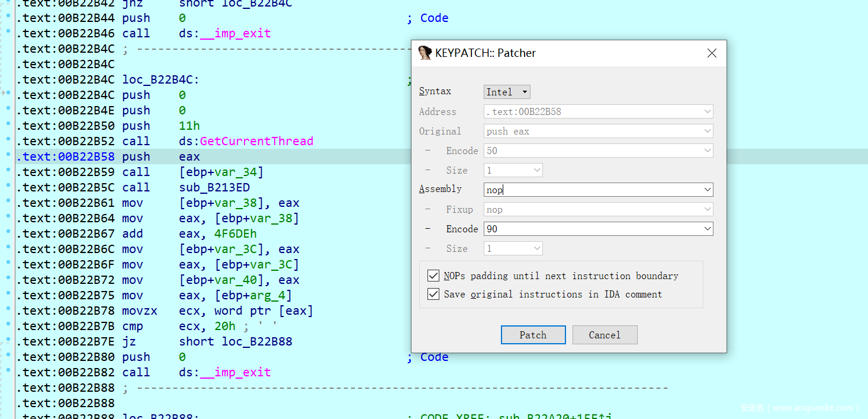
Task: Click gutter dot next to push 11h line
Action: [8, 123]
